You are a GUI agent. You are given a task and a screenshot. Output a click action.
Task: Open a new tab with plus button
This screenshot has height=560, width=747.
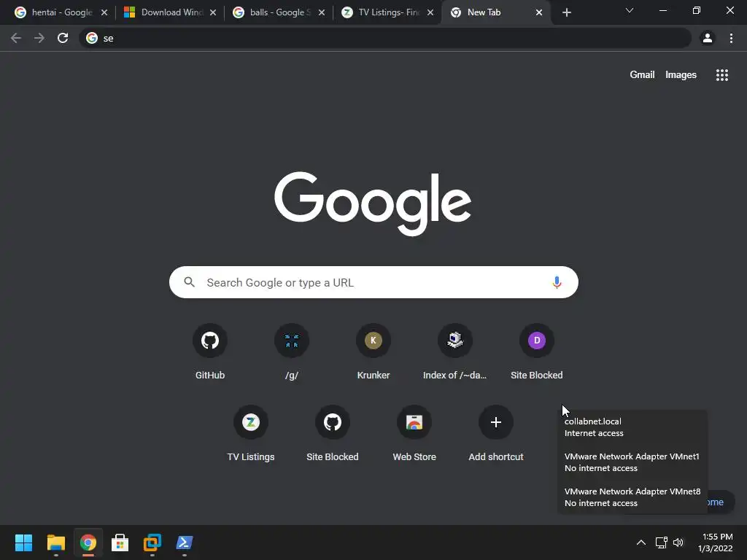tap(566, 12)
